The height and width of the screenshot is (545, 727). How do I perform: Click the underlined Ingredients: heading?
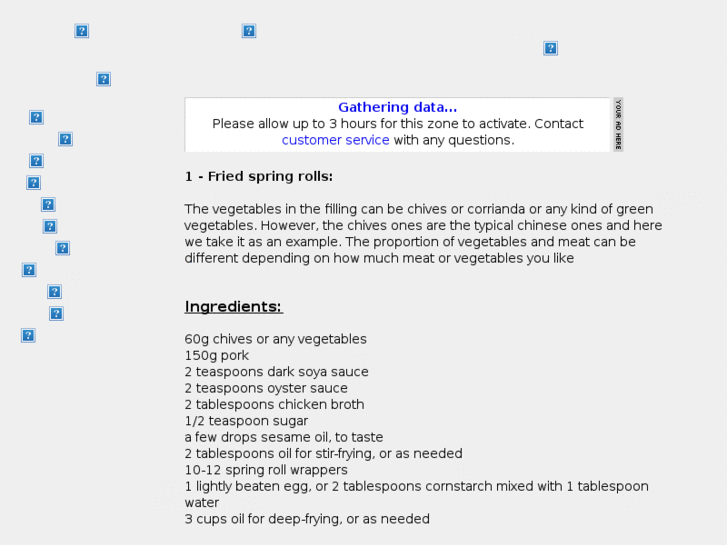point(234,307)
